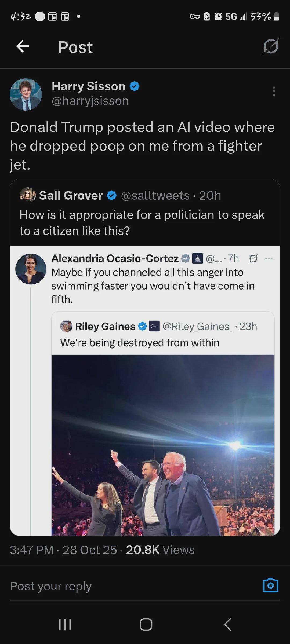Open the quoted Sall Grover post text
This screenshot has width=290, height=644.
[142, 223]
